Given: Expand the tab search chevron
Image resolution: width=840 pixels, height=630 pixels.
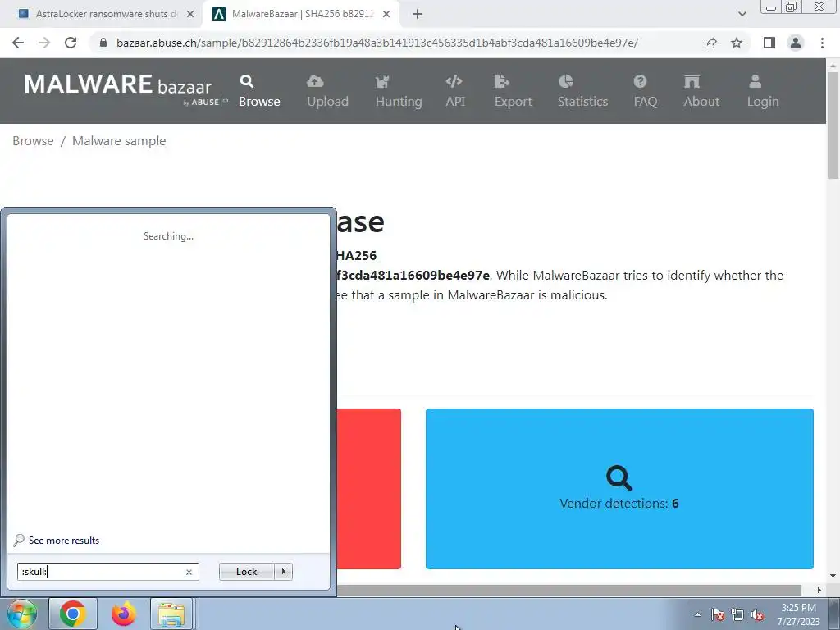Looking at the screenshot, I should coord(742,14).
